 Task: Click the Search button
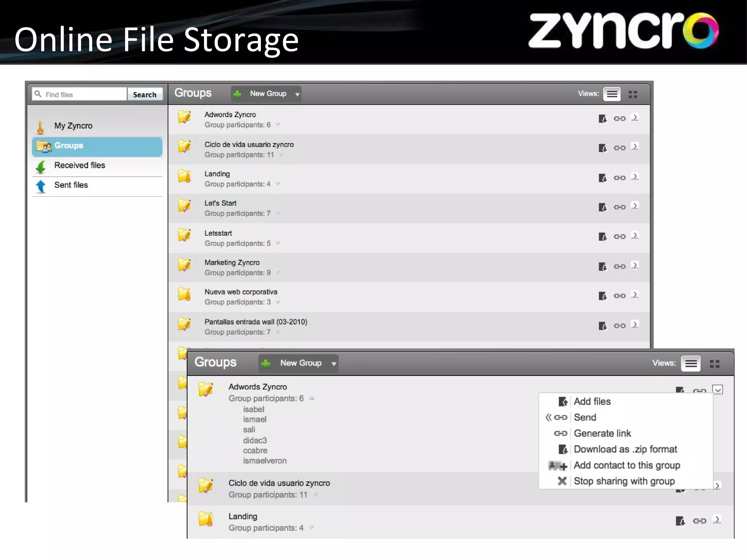[145, 94]
